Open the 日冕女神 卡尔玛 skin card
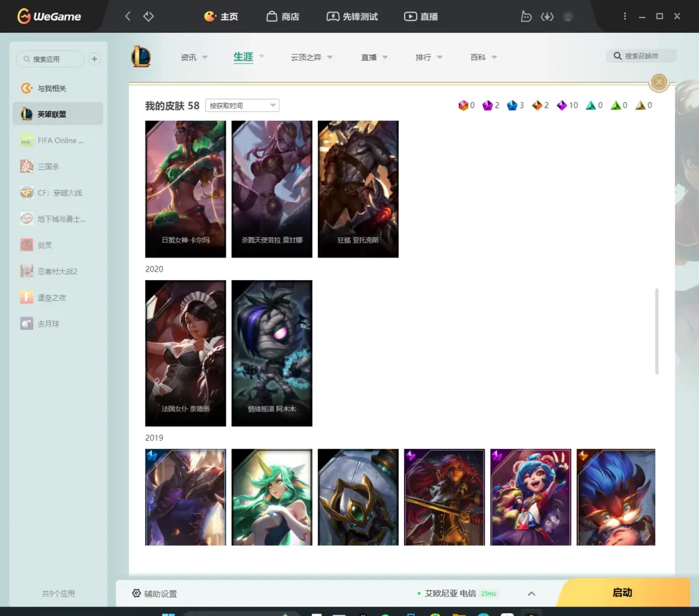The image size is (699, 616). 186,189
